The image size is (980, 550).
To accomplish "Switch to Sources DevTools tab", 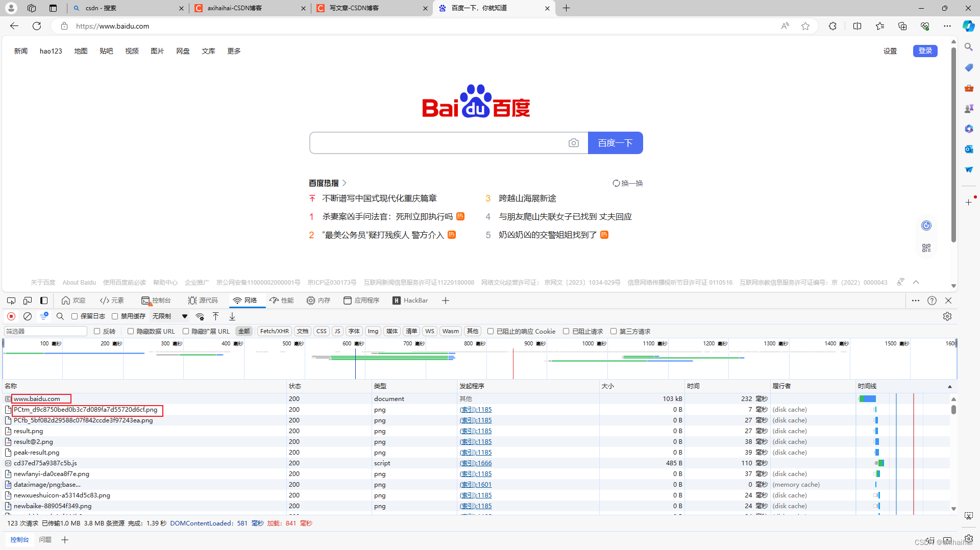I will coord(203,301).
